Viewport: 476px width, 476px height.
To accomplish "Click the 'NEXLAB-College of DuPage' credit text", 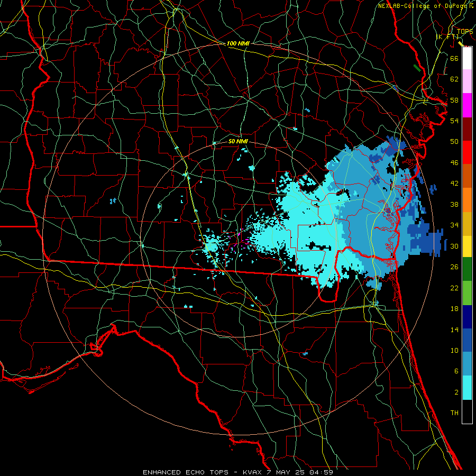I will (423, 6).
